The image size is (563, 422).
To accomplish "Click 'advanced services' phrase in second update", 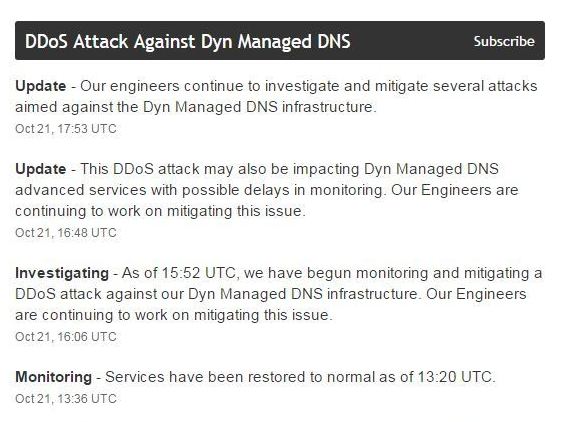I will (x=80, y=190).
